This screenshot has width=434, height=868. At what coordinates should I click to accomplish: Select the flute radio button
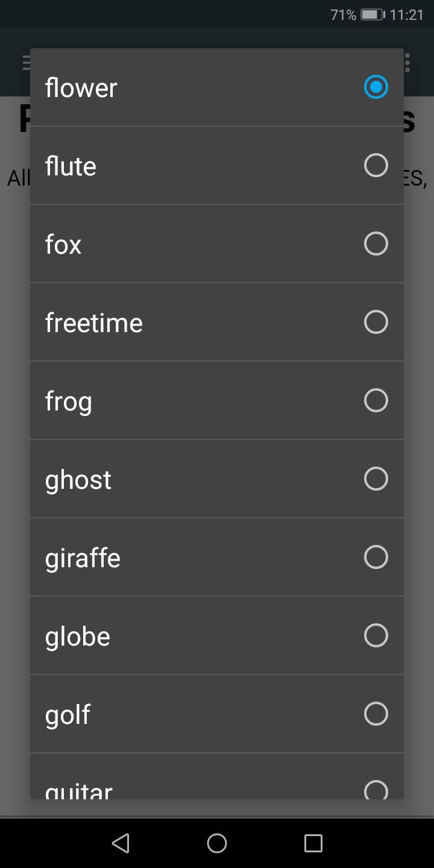click(376, 165)
